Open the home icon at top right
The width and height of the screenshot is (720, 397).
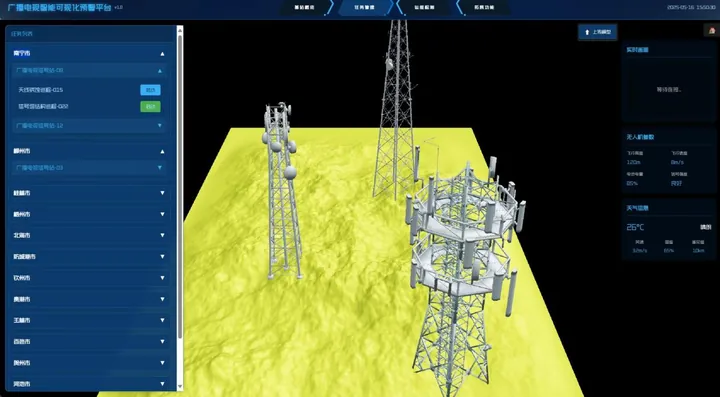tap(712, 31)
